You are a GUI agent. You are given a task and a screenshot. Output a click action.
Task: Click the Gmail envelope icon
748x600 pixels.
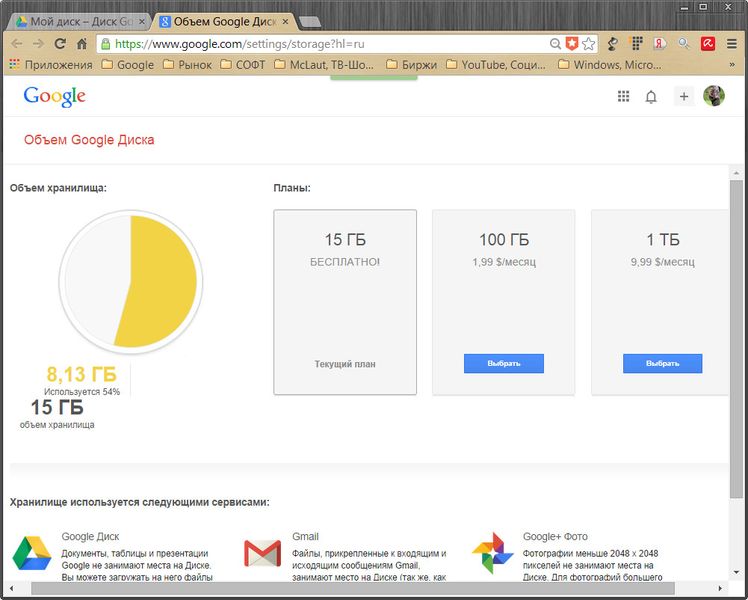pos(262,553)
